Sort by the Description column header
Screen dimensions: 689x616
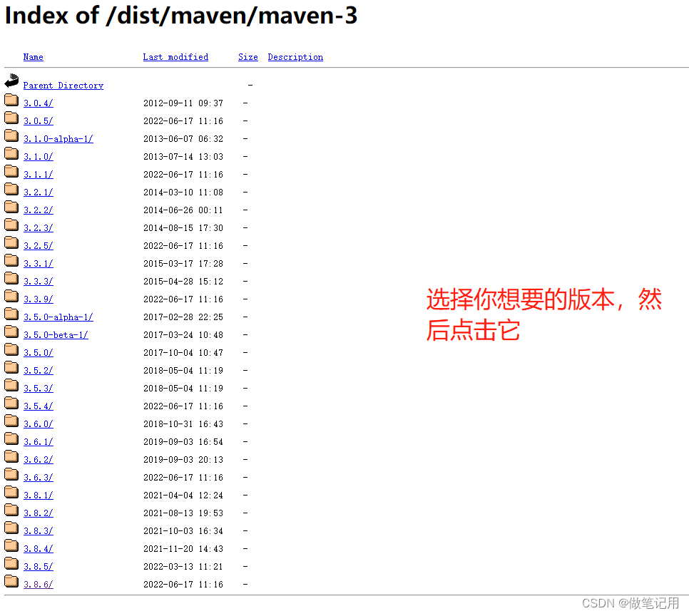coord(295,57)
